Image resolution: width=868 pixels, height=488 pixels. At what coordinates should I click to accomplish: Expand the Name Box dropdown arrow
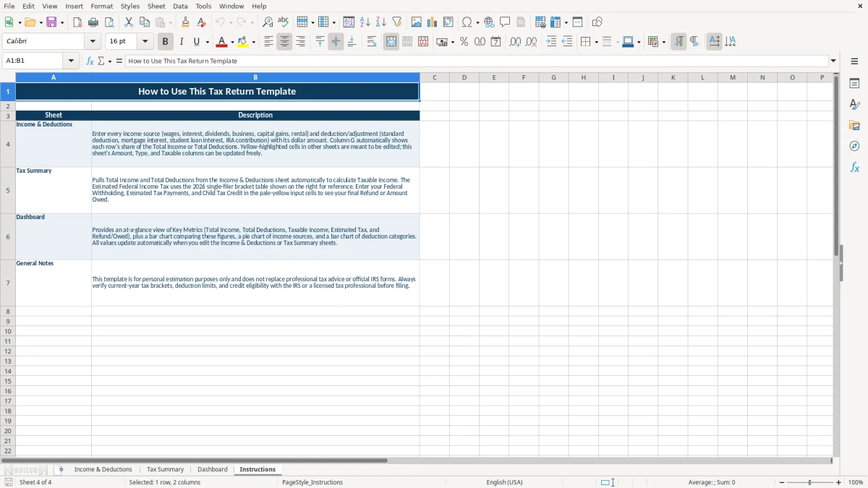(x=71, y=61)
